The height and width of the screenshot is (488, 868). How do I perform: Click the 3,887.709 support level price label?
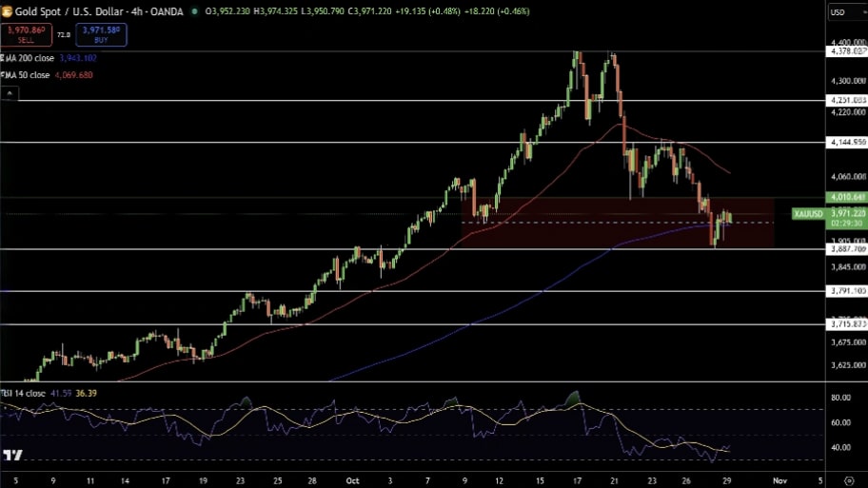(x=846, y=249)
